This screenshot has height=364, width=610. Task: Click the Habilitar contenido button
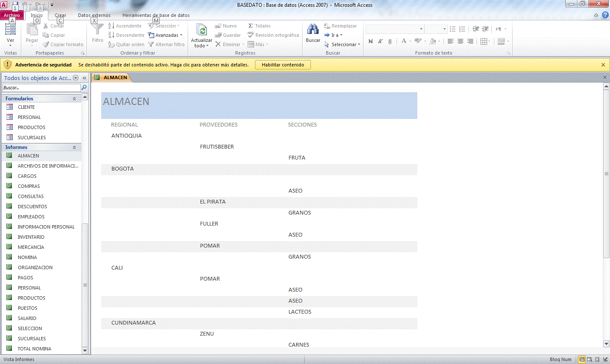click(282, 65)
